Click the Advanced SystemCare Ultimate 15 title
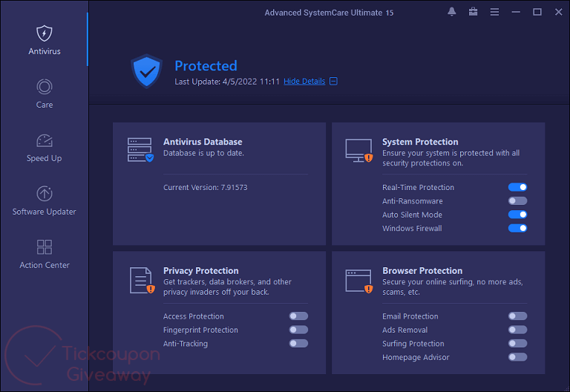Image resolution: width=570 pixels, height=392 pixels. tap(329, 13)
